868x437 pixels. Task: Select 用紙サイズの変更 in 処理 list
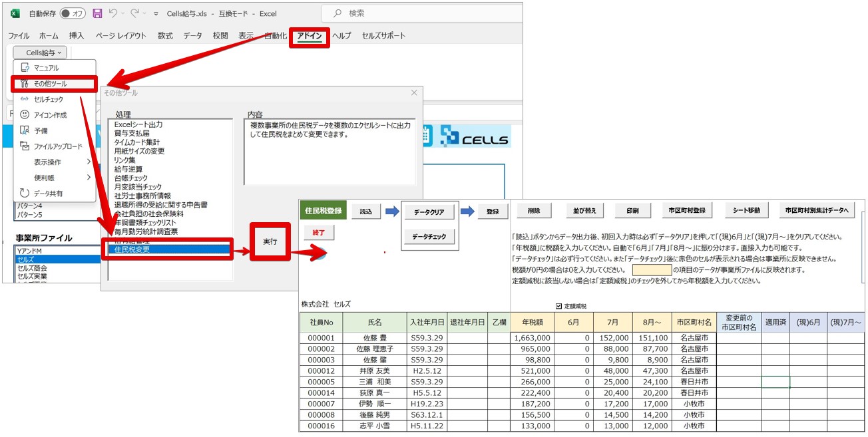[x=139, y=151]
